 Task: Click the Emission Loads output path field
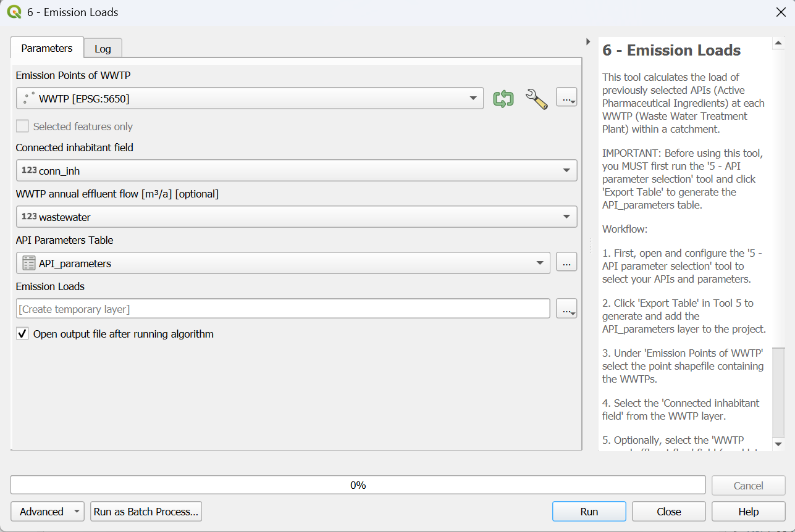click(x=283, y=309)
